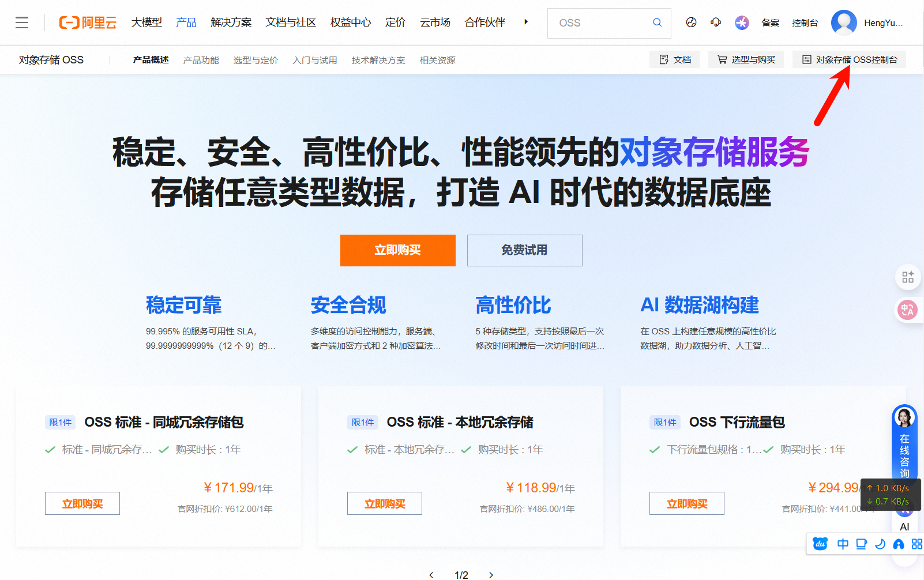Screen dimensions: 924x580
Task: Click the 安全合规 heading
Action: click(x=348, y=305)
